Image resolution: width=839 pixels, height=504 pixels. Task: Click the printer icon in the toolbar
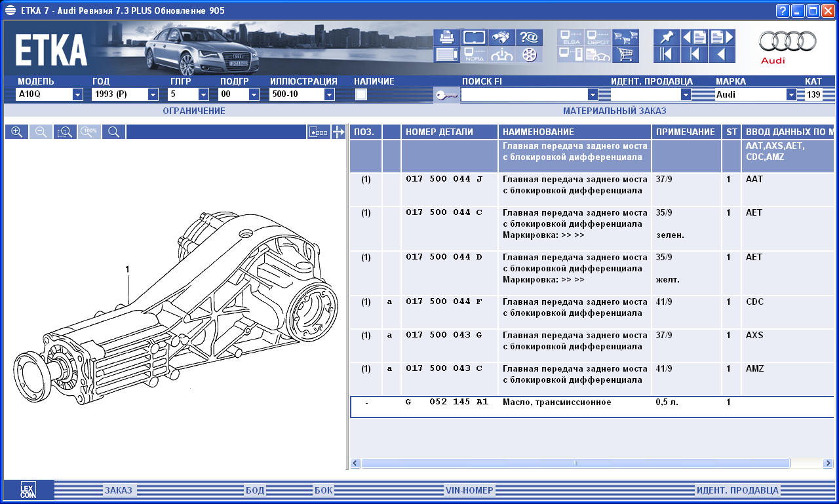tap(446, 37)
